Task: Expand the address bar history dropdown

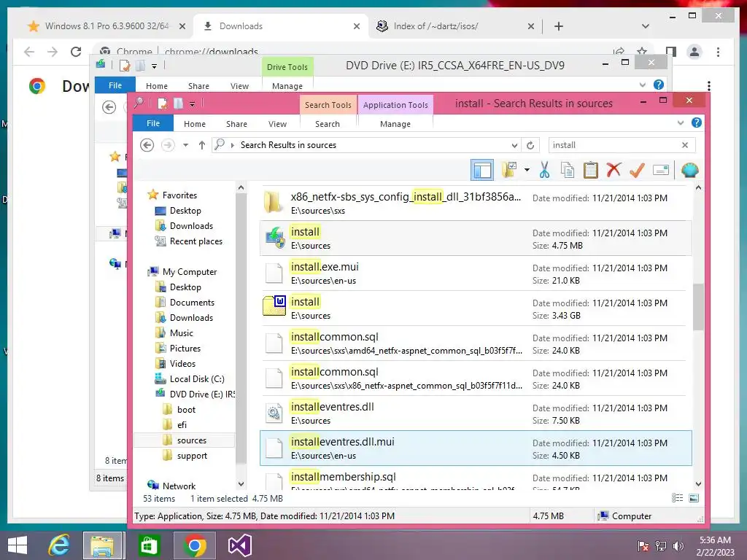Action: tap(514, 145)
